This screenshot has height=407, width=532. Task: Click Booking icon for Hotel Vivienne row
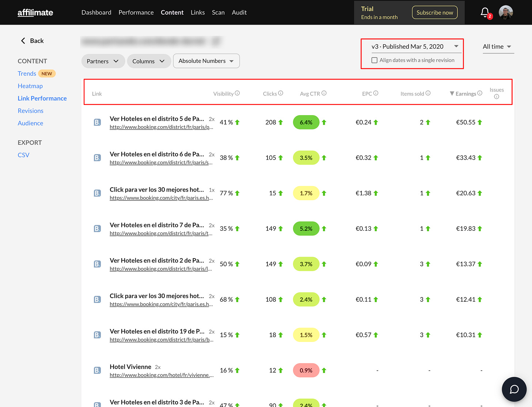(x=97, y=370)
